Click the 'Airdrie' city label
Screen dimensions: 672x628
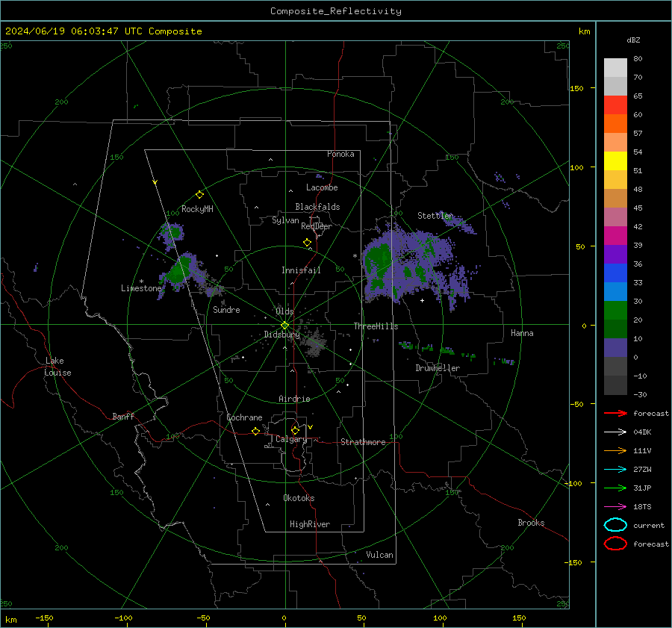pos(294,399)
